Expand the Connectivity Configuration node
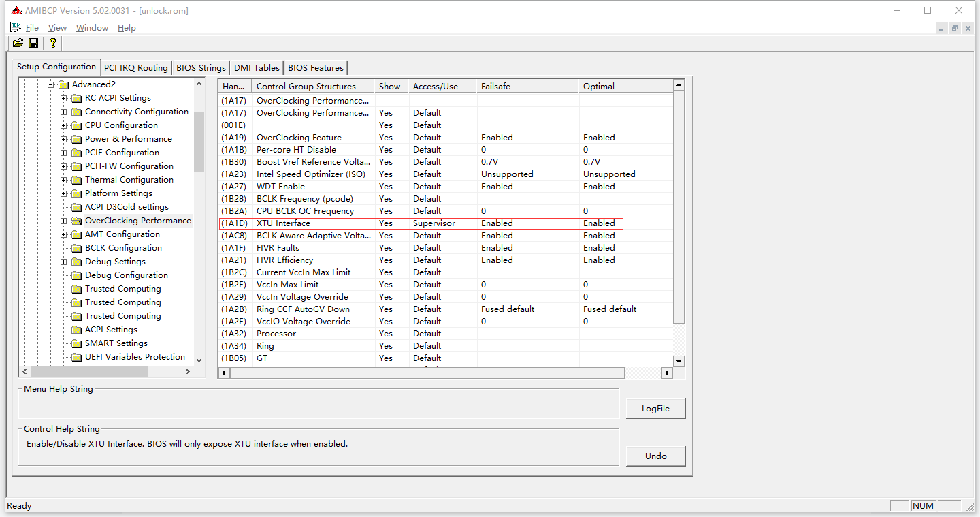The height and width of the screenshot is (517, 980). pos(64,112)
